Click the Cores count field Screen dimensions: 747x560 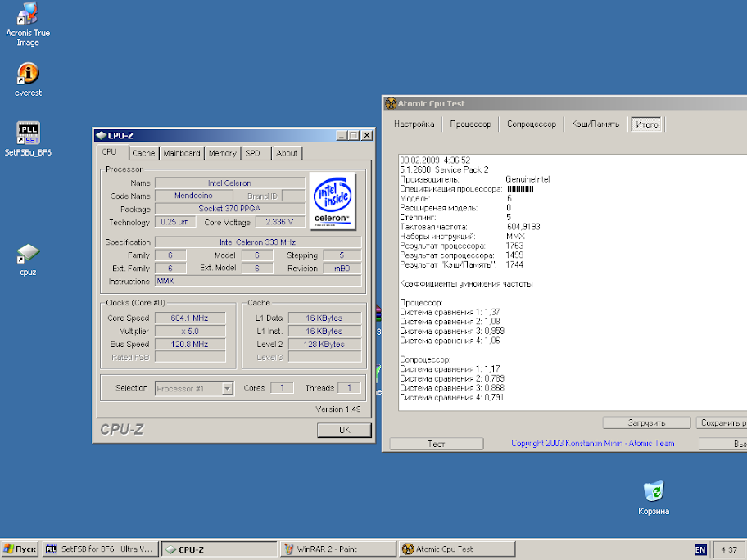point(282,388)
